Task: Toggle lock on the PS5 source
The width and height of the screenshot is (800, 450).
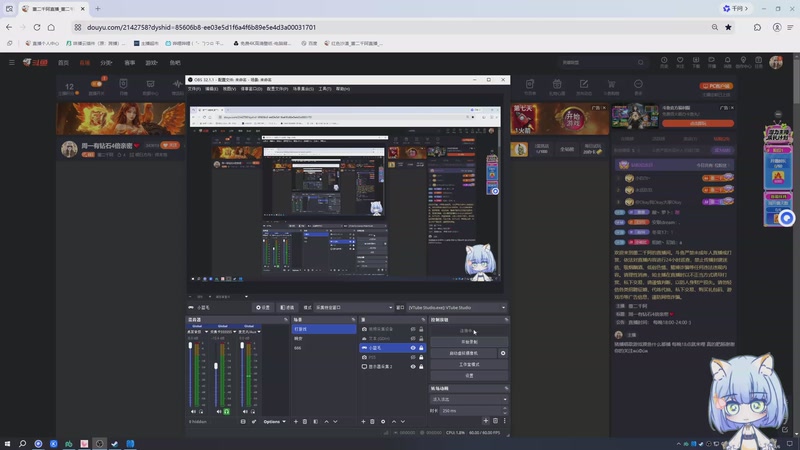Action: (x=421, y=357)
